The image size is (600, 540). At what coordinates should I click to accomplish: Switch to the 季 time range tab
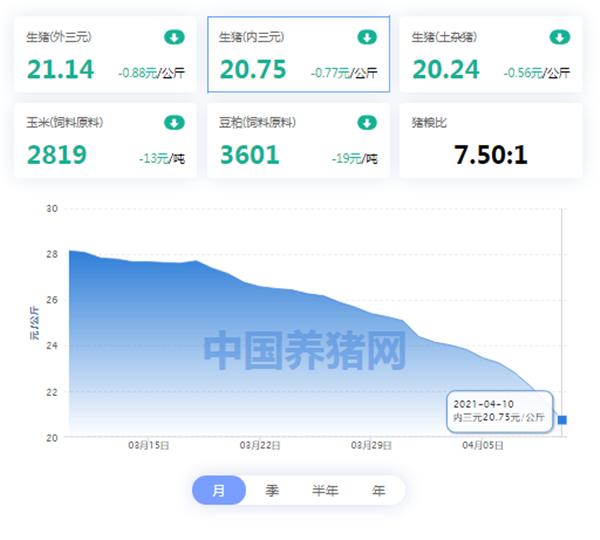(272, 490)
